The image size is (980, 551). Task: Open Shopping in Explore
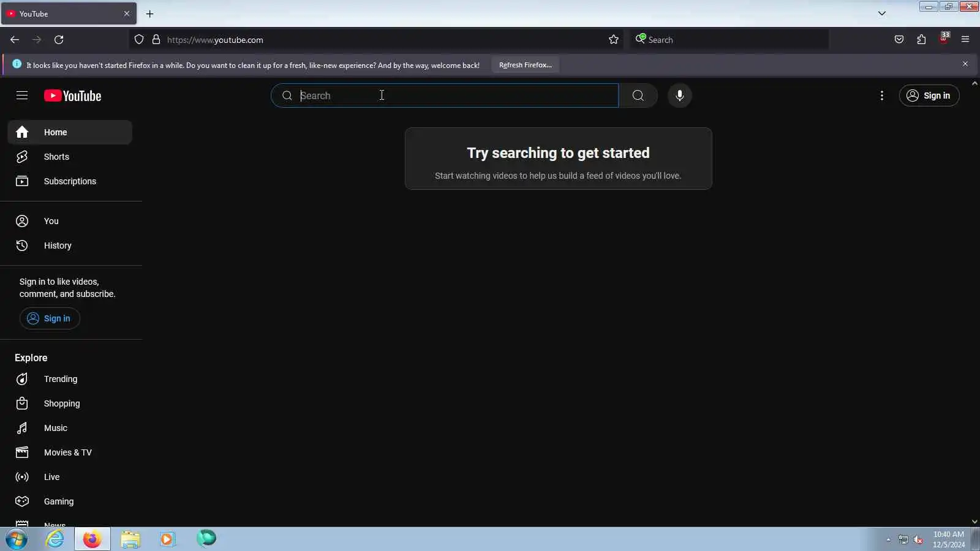pos(70,403)
